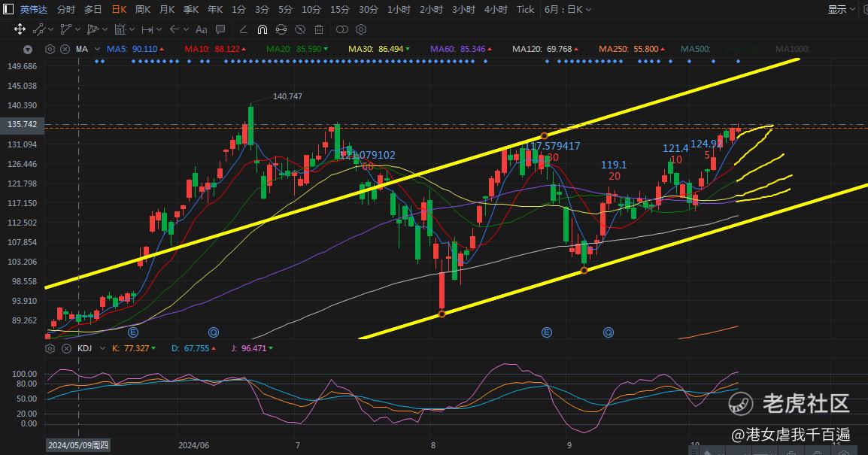
Task: Switch to the 周K weekly tab
Action: coord(143,10)
